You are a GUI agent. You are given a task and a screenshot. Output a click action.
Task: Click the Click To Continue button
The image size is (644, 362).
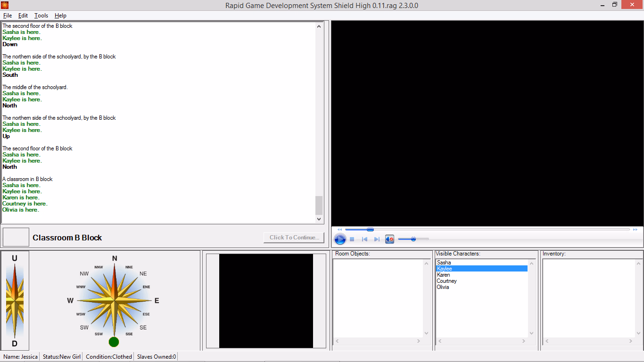tap(294, 238)
